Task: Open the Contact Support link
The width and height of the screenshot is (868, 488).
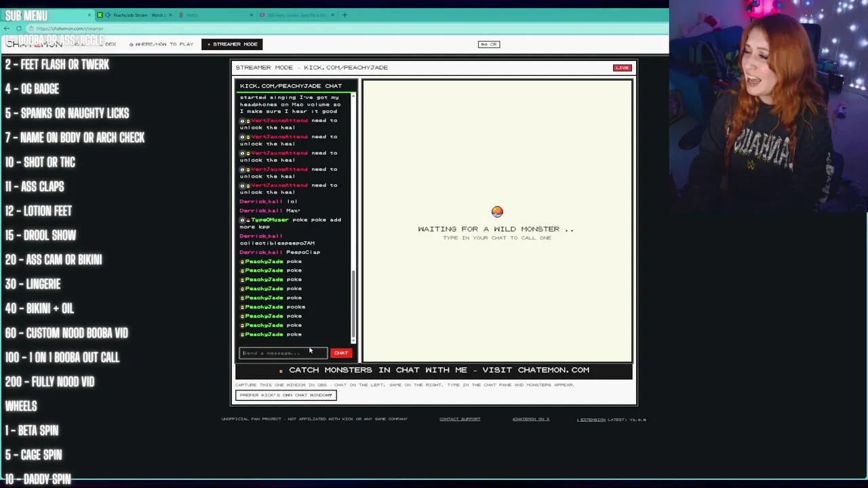Action: [x=460, y=419]
